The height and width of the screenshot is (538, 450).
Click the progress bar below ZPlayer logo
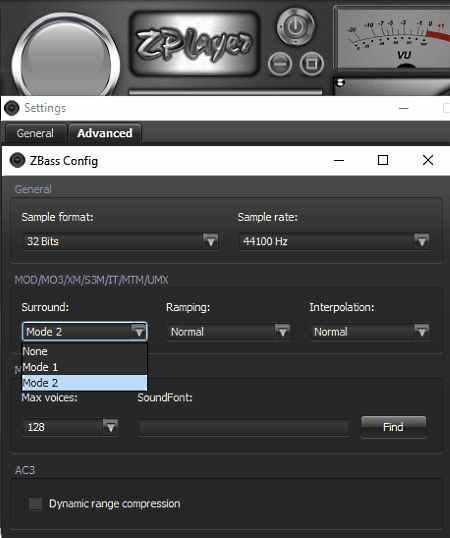pyautogui.click(x=225, y=92)
